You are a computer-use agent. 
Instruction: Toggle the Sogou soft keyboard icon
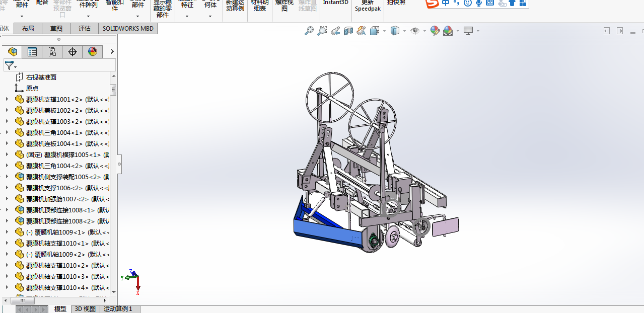point(489,3)
